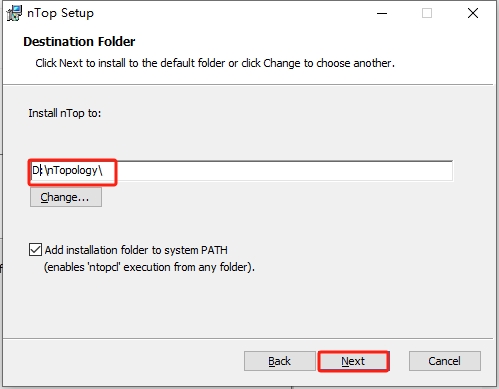Click the word 'Change' in the instruction sentence
The width and height of the screenshot is (499, 389).
tap(282, 63)
